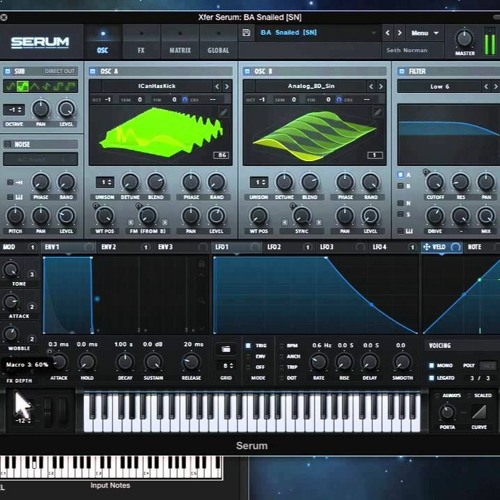The image size is (500, 500).
Task: Toggle the NOISE oscillator enable switch
Action: 7,144
